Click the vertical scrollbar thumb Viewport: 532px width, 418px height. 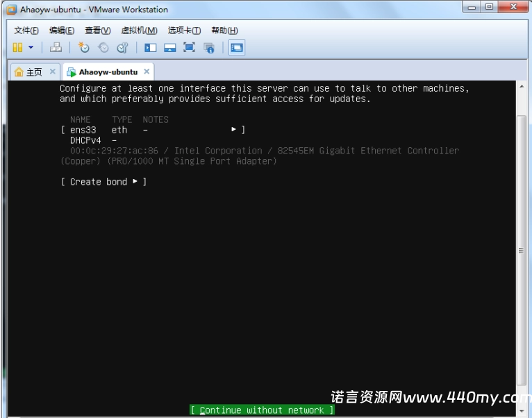pyautogui.click(x=522, y=251)
